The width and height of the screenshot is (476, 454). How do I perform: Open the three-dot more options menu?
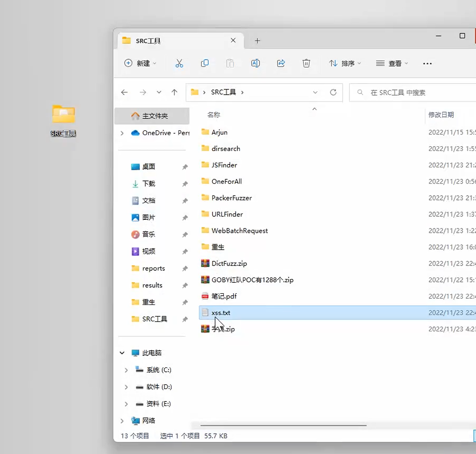click(x=427, y=63)
